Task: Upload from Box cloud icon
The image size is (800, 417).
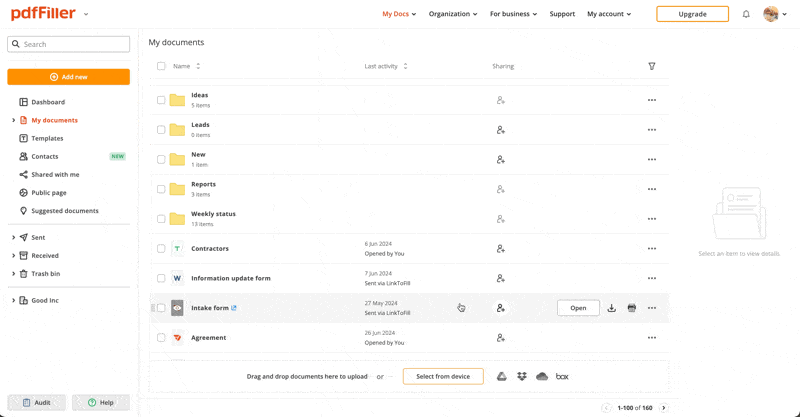Action: (x=562, y=377)
